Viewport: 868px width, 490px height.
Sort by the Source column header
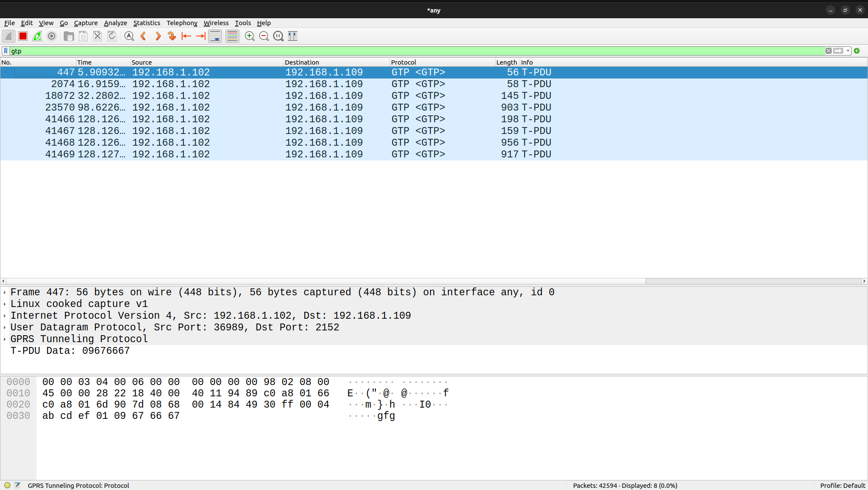(x=207, y=62)
